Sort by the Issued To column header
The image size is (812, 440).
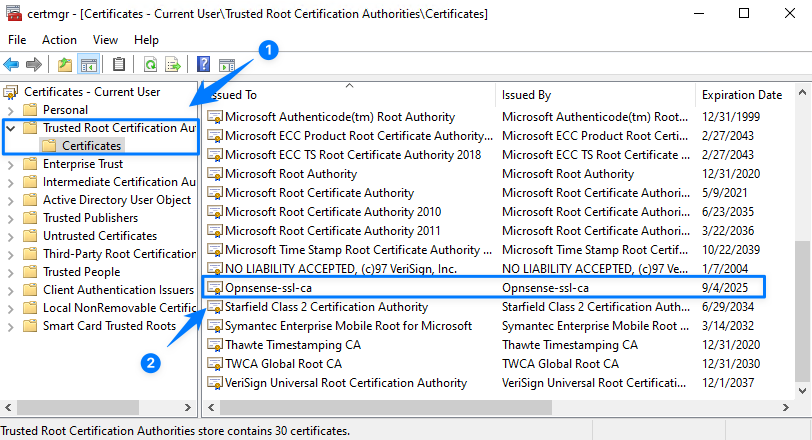click(349, 95)
